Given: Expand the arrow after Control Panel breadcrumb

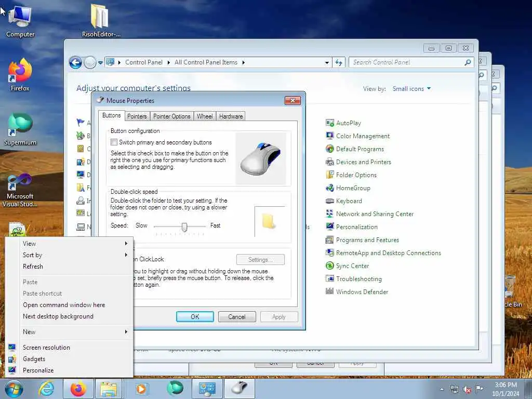Looking at the screenshot, I should (169, 62).
